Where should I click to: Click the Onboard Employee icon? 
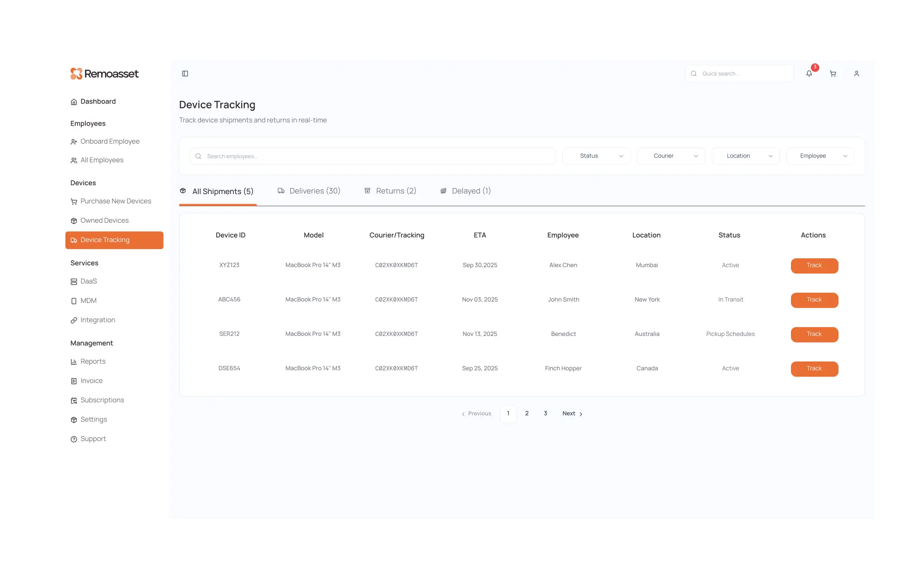[x=74, y=142]
